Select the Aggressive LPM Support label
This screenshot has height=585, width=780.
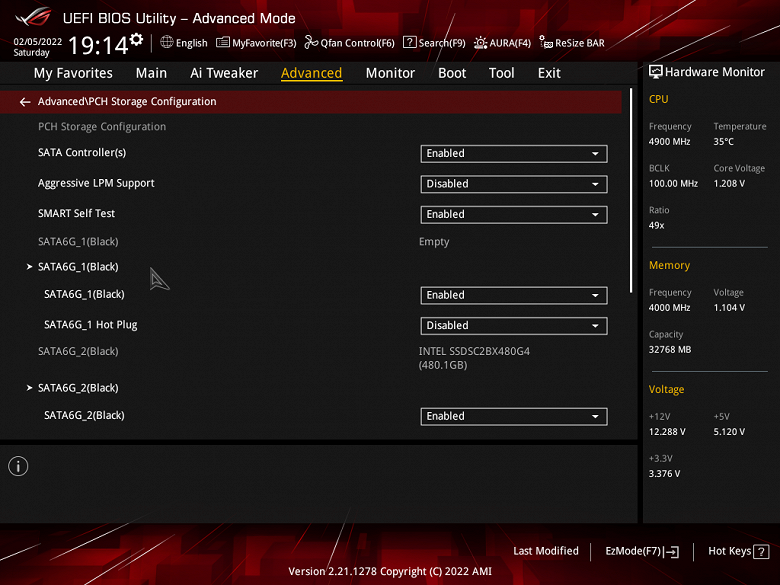pyautogui.click(x=96, y=183)
